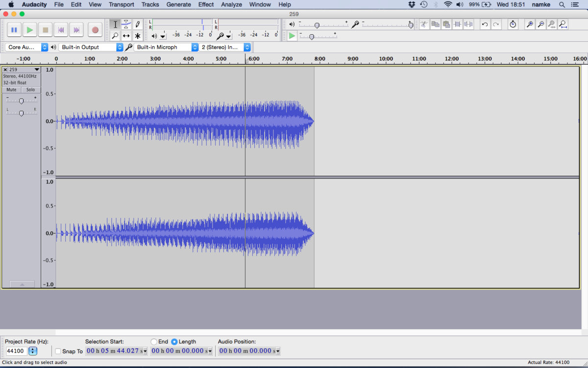
Task: Open the Built-in Microphone input dropdown
Action: point(167,47)
